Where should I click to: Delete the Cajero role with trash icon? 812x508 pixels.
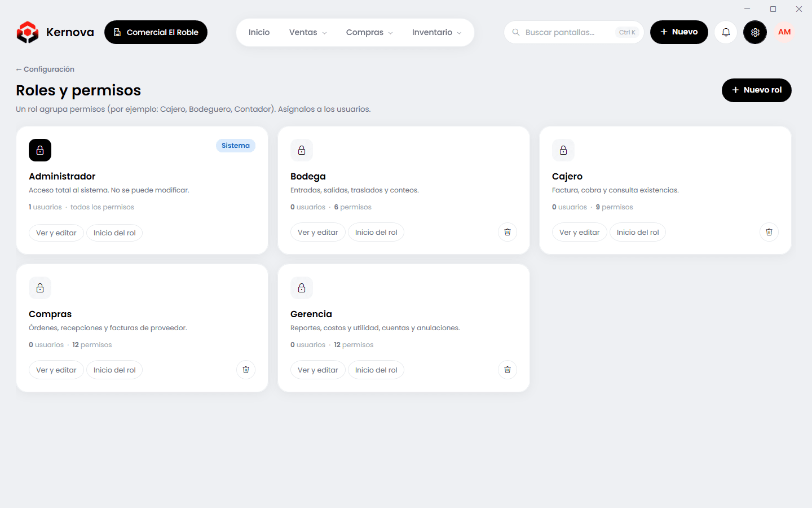click(769, 232)
